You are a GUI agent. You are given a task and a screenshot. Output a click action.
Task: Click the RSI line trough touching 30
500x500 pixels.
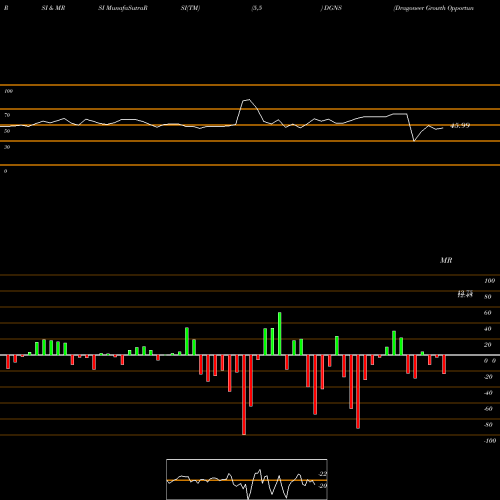coord(414,141)
